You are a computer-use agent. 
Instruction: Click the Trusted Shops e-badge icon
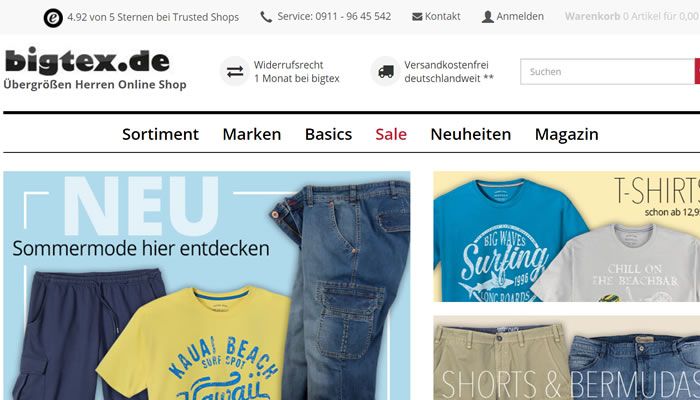(53, 18)
